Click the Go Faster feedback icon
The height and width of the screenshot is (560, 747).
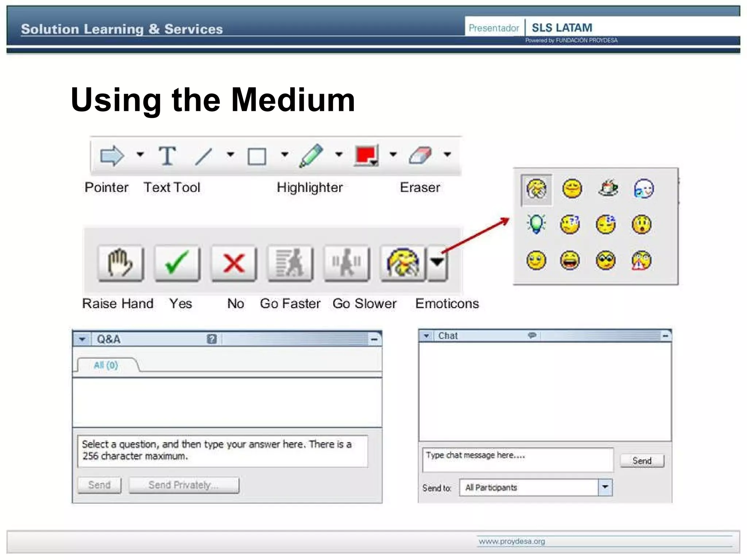point(290,263)
